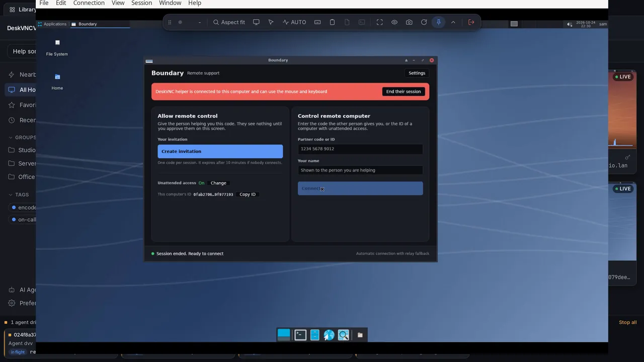Open the AUTO quality dropdown
644x362 pixels.
(x=294, y=22)
